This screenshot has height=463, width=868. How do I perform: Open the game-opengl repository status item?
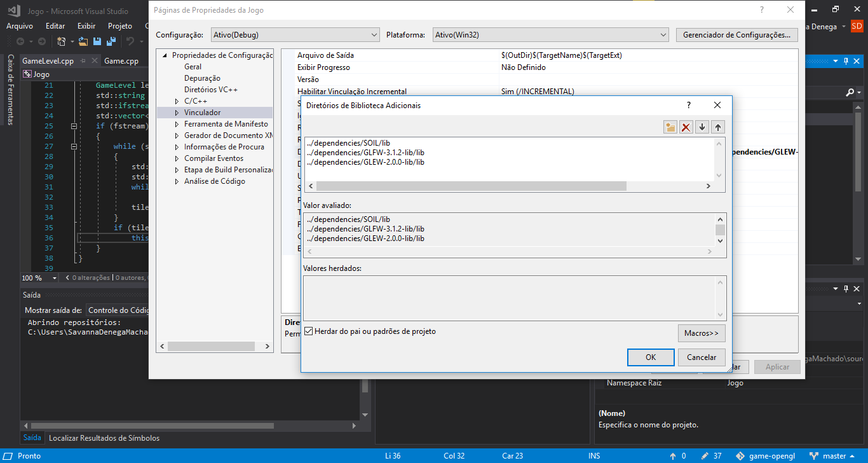pos(766,456)
